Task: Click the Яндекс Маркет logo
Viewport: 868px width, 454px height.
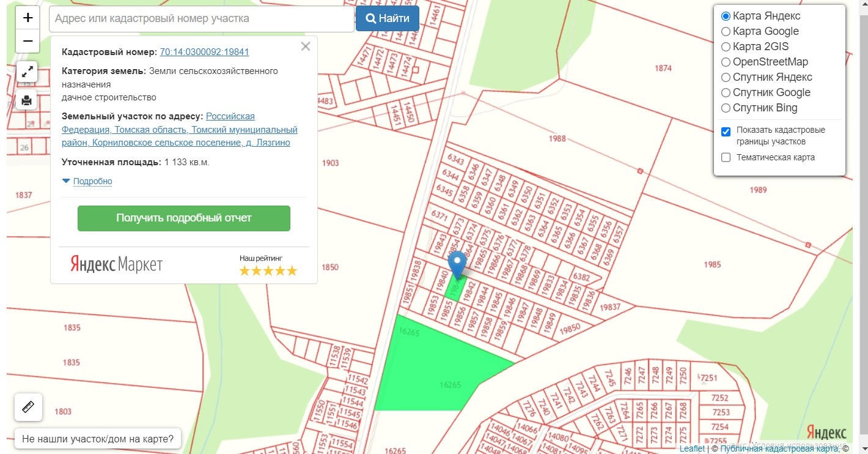Action: coord(117,264)
